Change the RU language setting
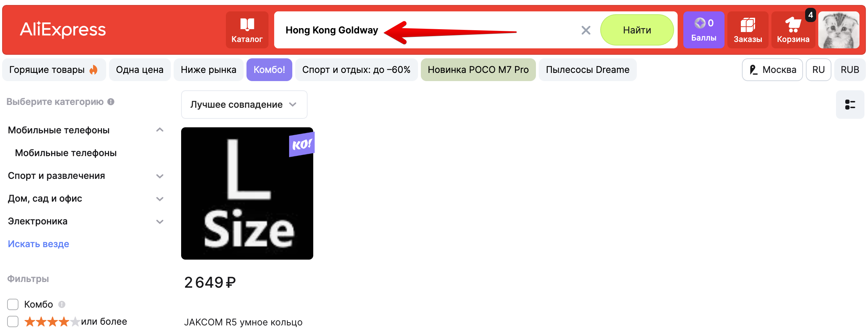The width and height of the screenshot is (868, 335). [818, 70]
